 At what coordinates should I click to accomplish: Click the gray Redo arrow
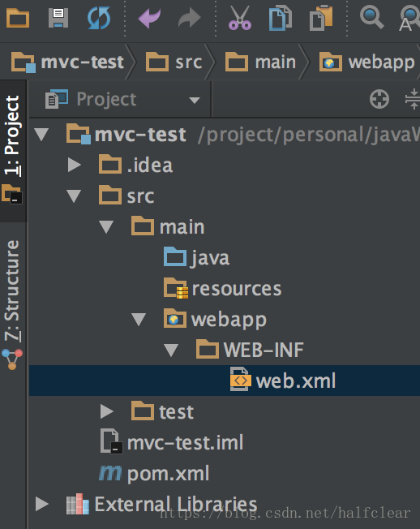pyautogui.click(x=190, y=18)
